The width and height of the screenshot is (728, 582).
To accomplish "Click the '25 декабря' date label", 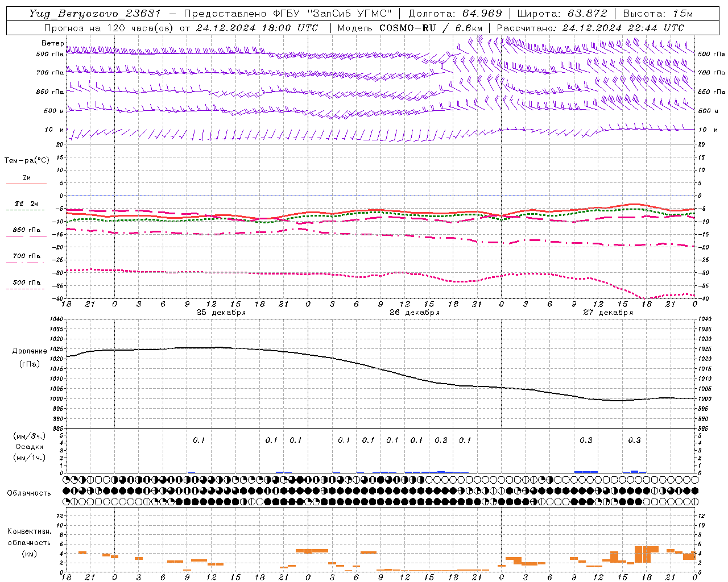I will tap(221, 313).
